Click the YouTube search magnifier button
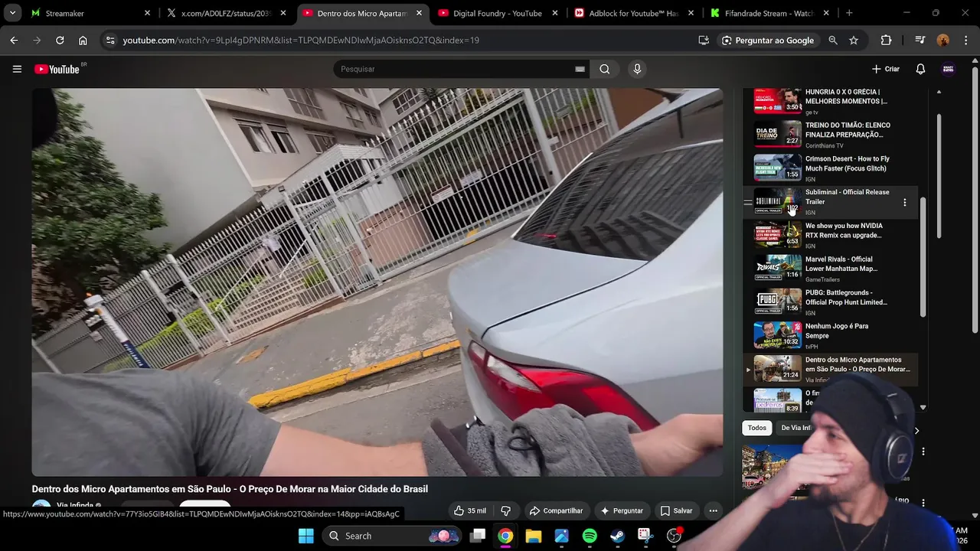The width and height of the screenshot is (980, 551). pyautogui.click(x=605, y=69)
